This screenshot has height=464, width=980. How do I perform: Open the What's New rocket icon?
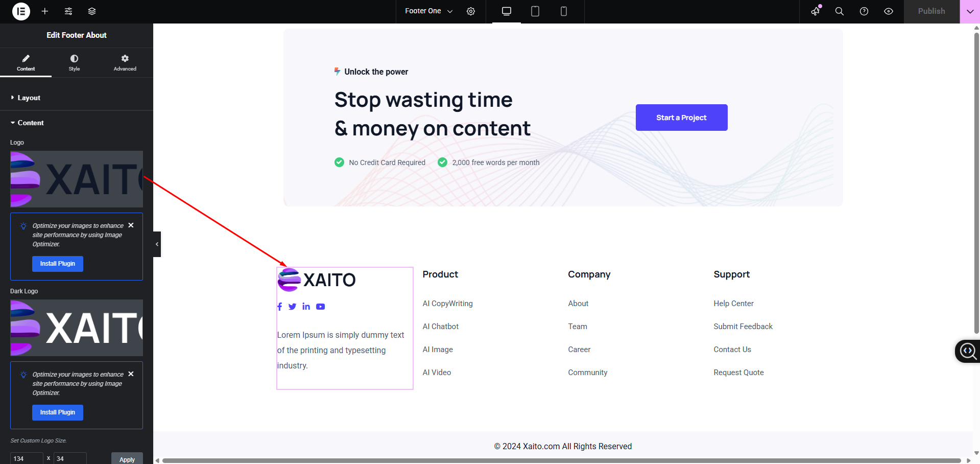point(815,11)
